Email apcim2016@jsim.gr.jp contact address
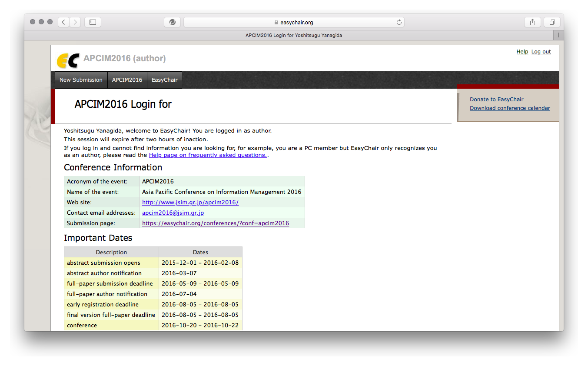 [173, 213]
